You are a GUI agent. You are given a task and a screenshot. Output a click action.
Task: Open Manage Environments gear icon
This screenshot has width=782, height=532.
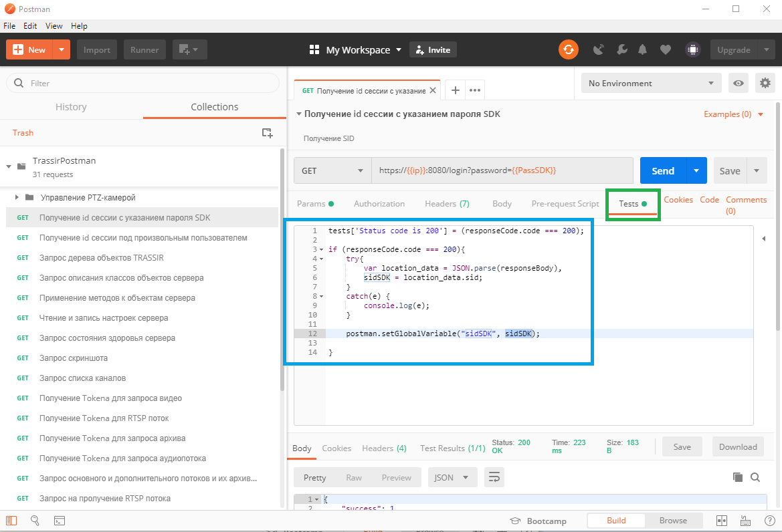(765, 83)
